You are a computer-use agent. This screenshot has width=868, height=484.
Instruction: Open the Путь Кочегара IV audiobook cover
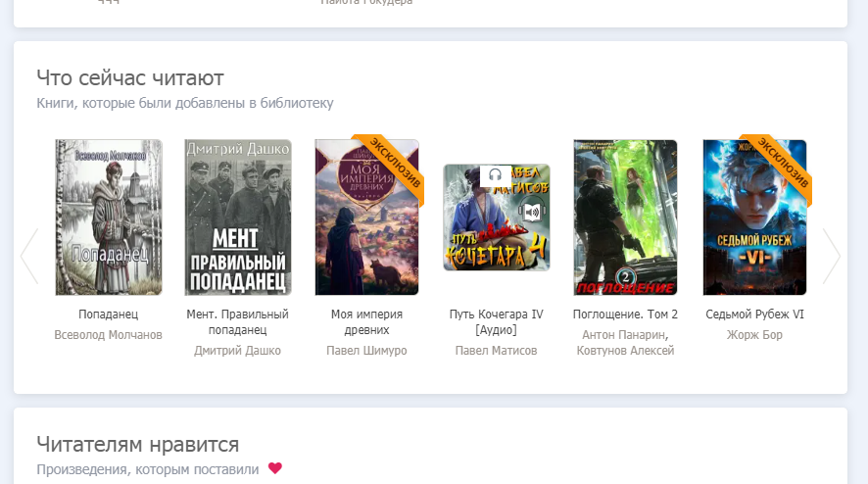click(x=496, y=218)
